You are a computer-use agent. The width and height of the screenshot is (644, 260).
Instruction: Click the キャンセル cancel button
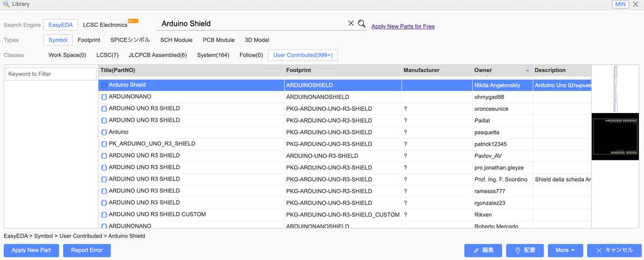(x=614, y=250)
